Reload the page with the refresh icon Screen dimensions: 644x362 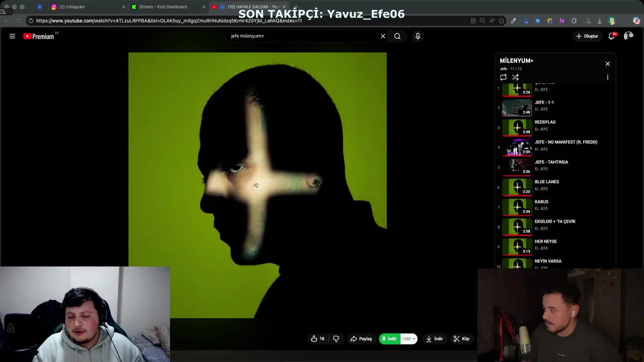pos(19,21)
